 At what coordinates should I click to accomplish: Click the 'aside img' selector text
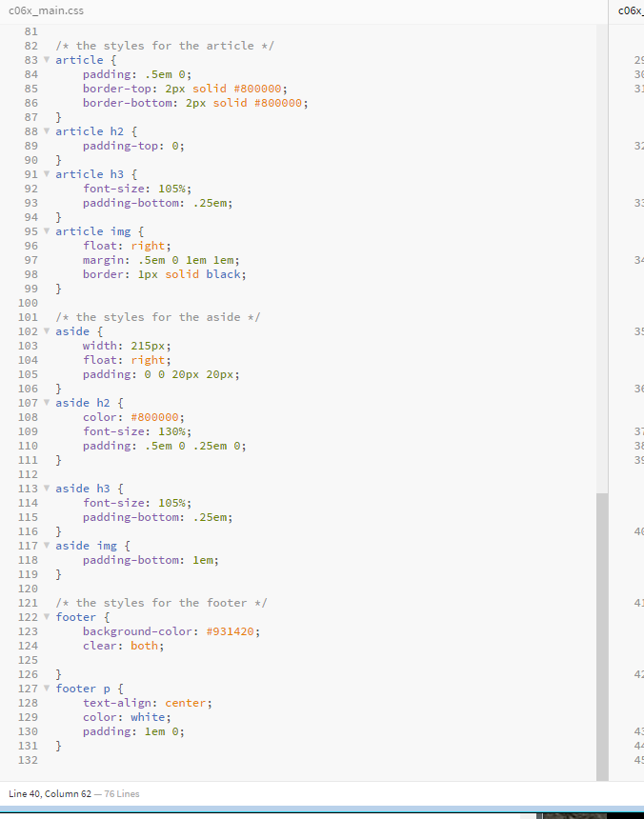pos(86,546)
